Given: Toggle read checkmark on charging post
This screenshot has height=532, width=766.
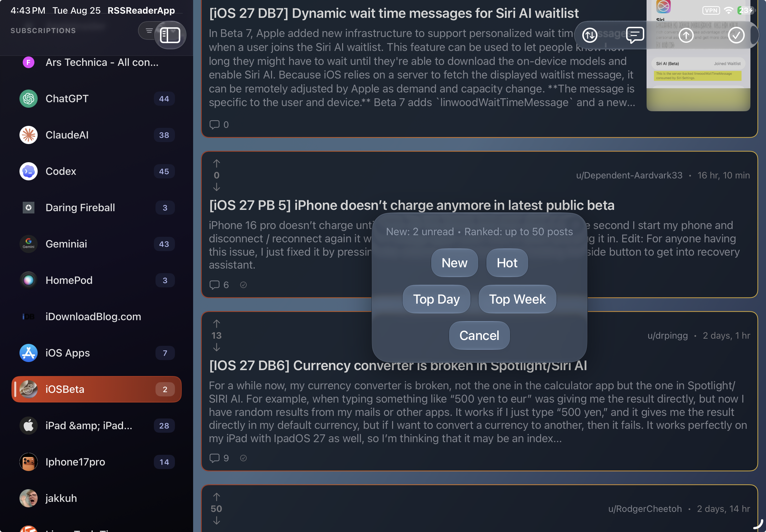Looking at the screenshot, I should pos(243,285).
